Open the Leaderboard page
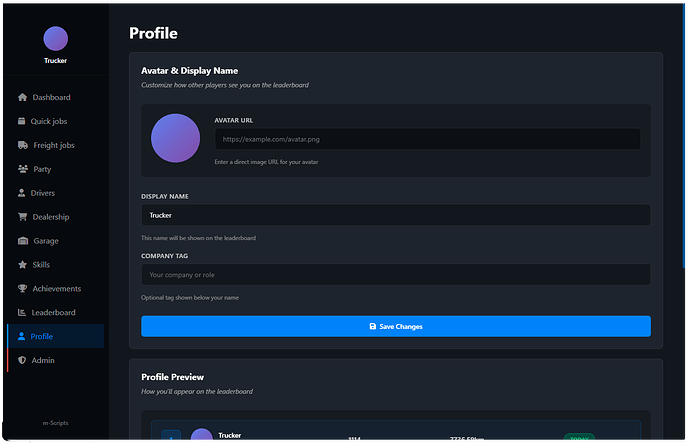This screenshot has width=690, height=445. (x=53, y=313)
